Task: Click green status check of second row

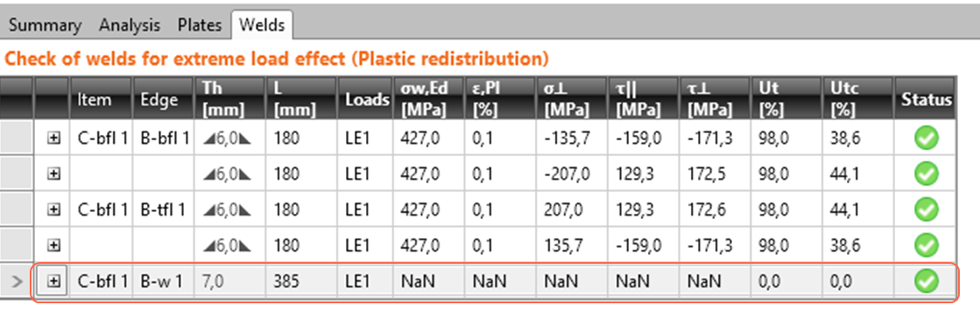Action: pyautogui.click(x=927, y=174)
